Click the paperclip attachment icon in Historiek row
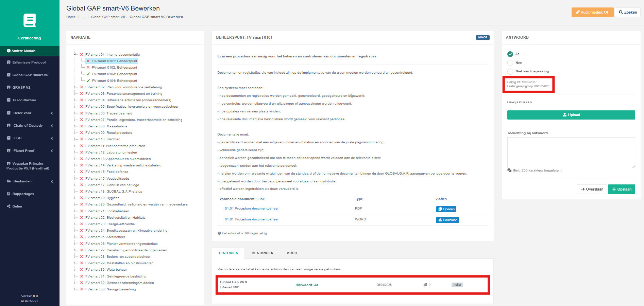The width and height of the screenshot is (644, 306). (425, 285)
